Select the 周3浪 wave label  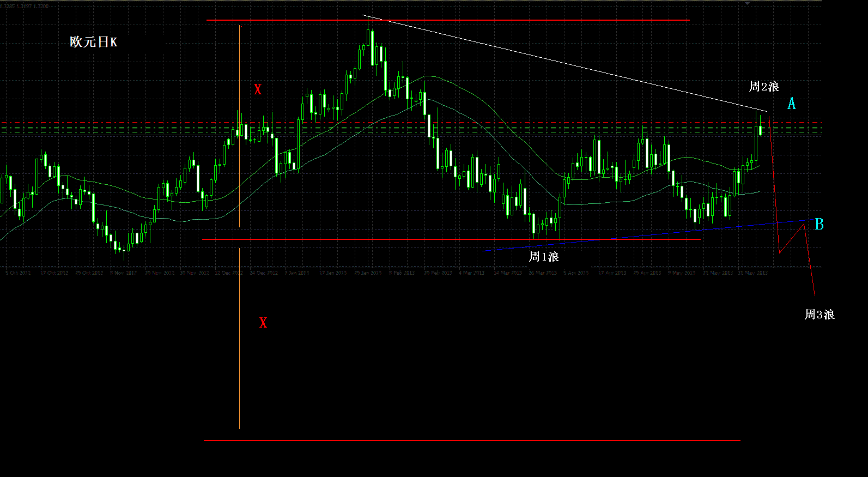click(820, 315)
